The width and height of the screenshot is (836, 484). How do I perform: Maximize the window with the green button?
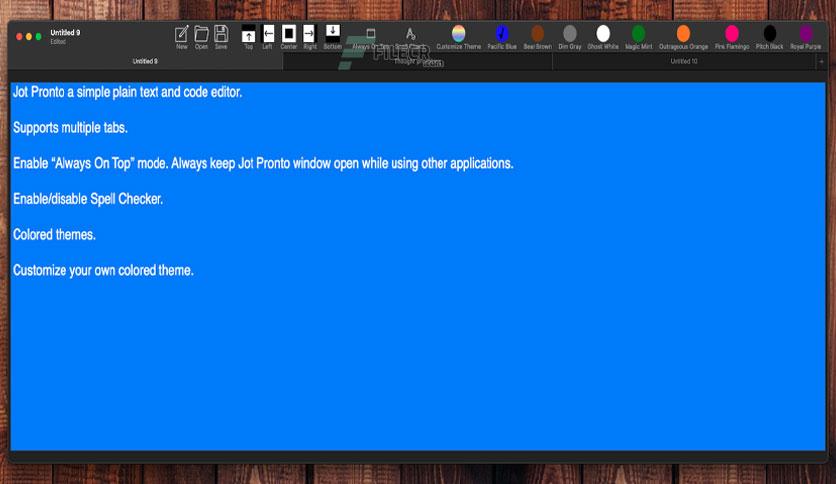click(x=38, y=37)
